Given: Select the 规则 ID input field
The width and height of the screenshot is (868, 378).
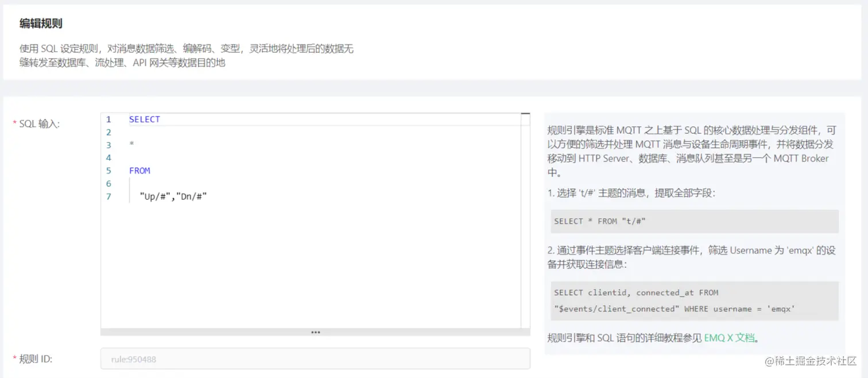Looking at the screenshot, I should point(315,359).
